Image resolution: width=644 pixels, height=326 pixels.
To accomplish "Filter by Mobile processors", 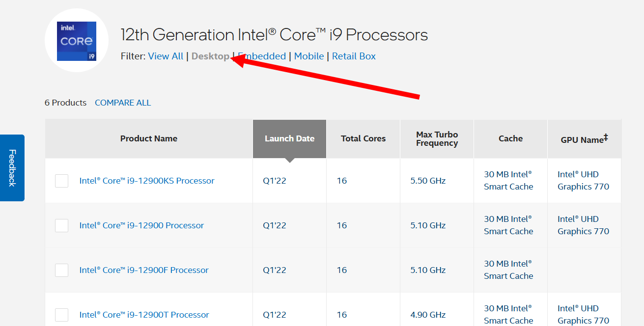I will 309,56.
